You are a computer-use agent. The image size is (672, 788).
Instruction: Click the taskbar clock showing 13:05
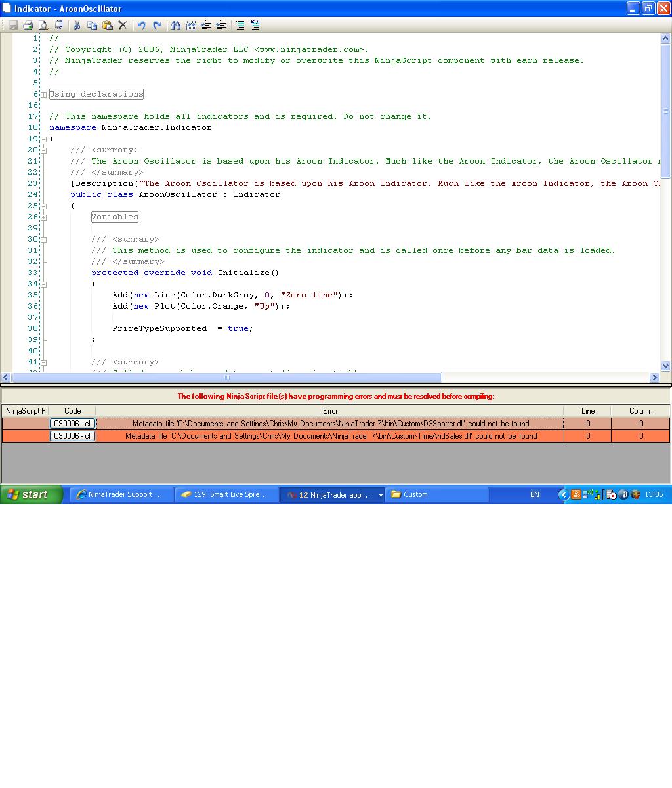(x=654, y=494)
